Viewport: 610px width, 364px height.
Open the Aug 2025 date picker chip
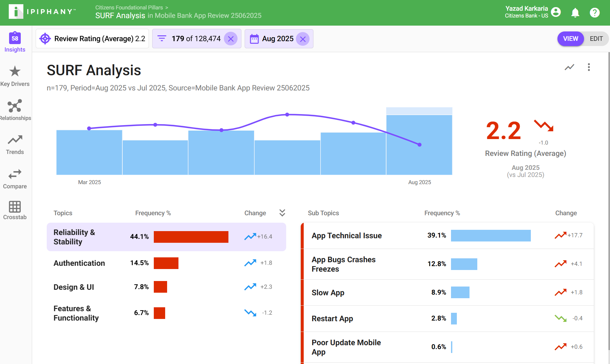[279, 39]
